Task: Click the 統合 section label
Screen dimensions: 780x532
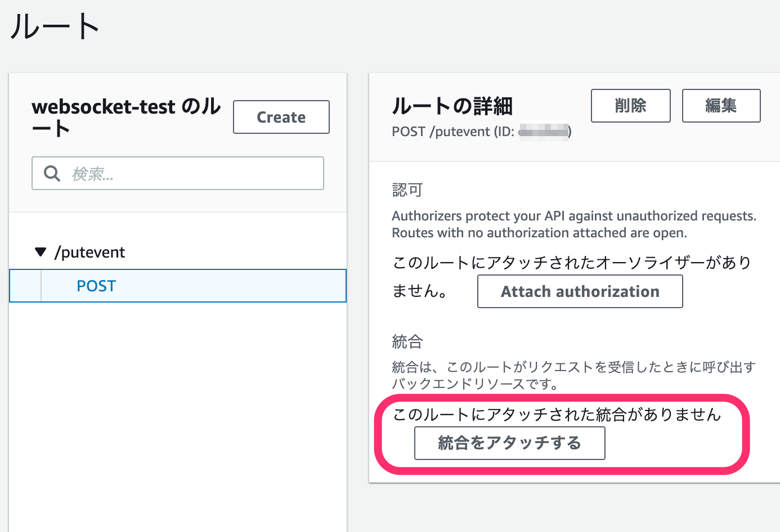Action: 406,341
